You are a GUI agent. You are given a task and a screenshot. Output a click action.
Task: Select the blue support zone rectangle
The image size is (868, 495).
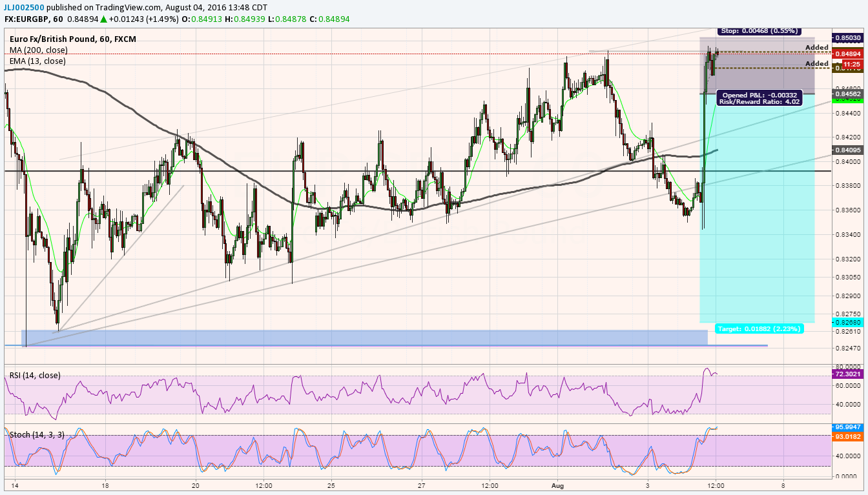pos(365,338)
